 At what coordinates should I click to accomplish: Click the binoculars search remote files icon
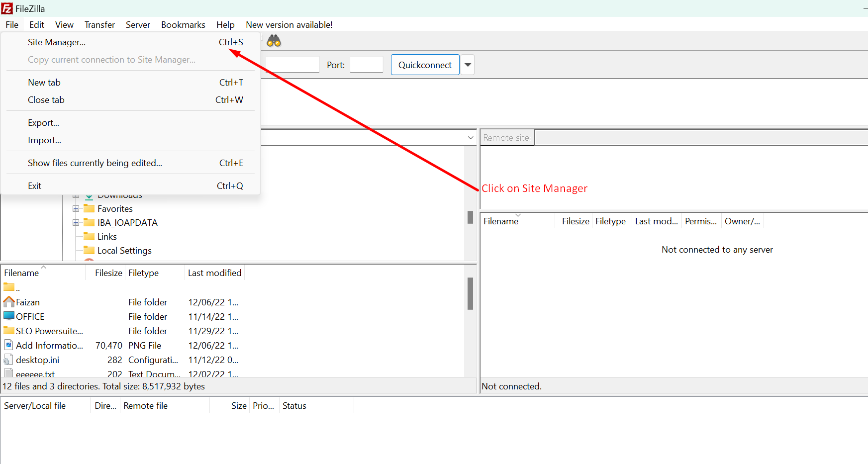[274, 41]
